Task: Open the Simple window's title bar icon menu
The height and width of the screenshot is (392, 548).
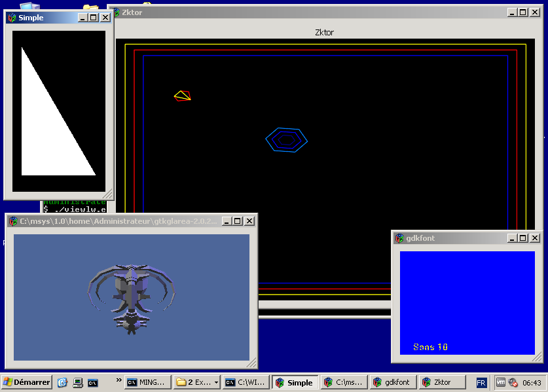Action: click(x=12, y=18)
